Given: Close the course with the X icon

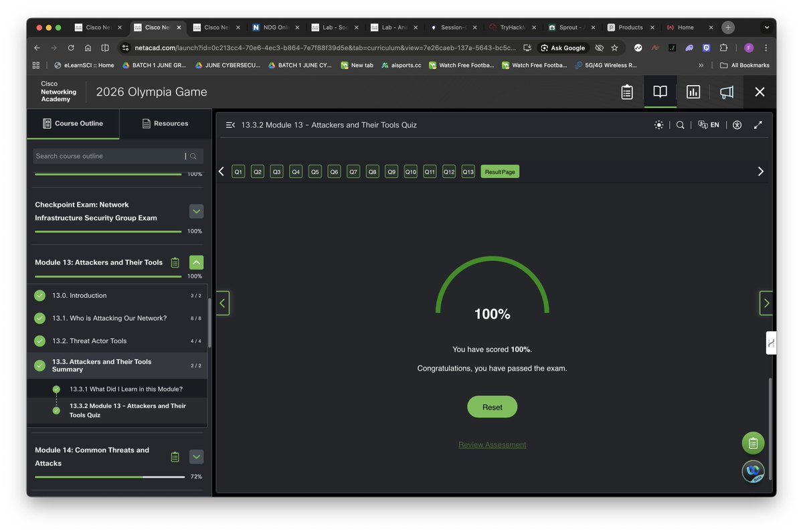Looking at the screenshot, I should [760, 92].
